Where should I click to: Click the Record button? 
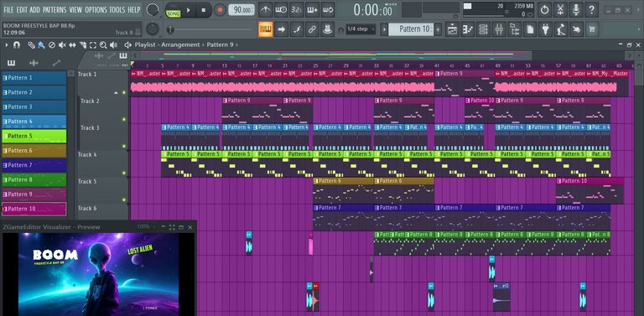coord(221,10)
